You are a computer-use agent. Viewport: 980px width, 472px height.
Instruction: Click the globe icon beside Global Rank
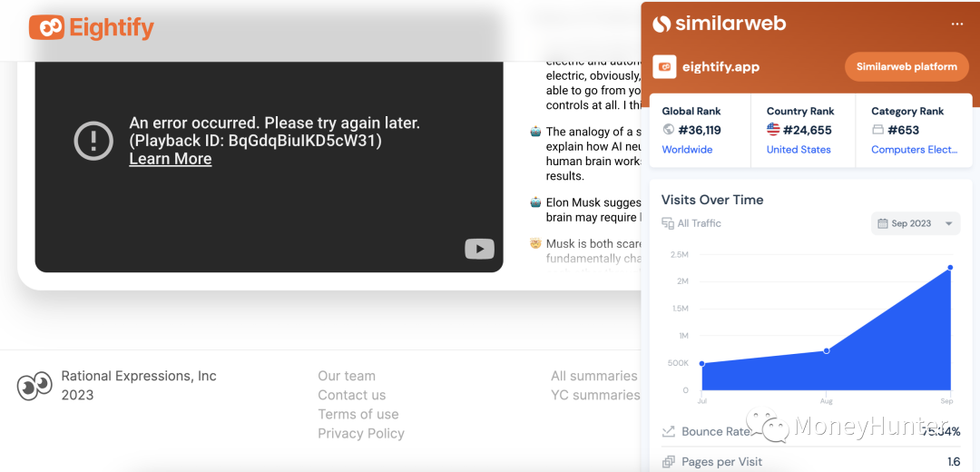pos(669,130)
